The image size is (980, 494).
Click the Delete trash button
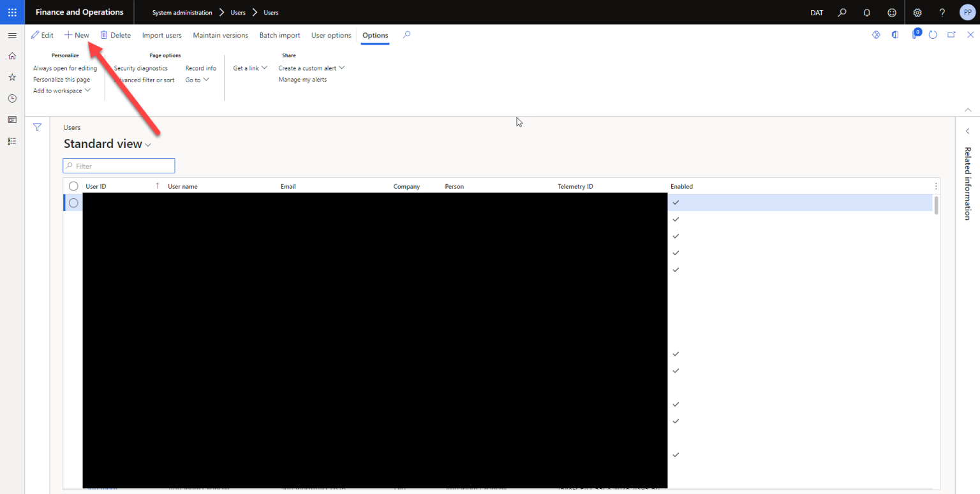click(x=115, y=35)
